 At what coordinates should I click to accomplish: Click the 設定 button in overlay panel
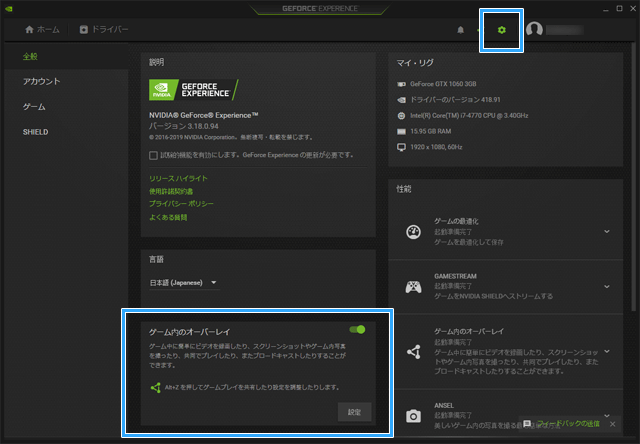(x=354, y=412)
